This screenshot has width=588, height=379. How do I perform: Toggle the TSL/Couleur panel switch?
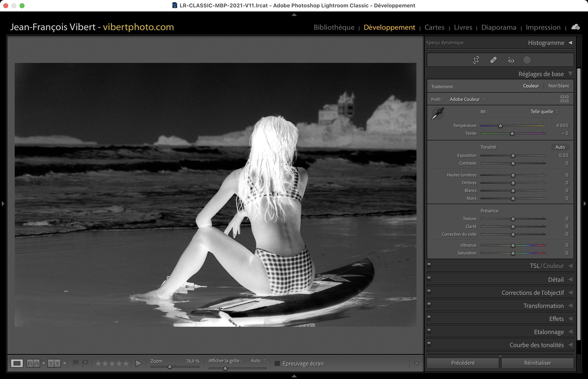[x=429, y=265]
